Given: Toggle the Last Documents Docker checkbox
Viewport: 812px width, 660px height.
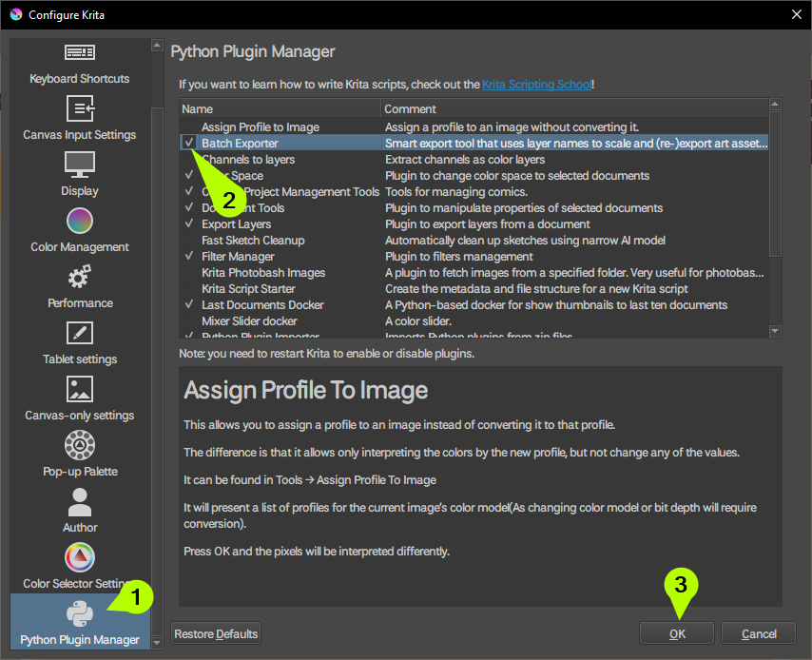Looking at the screenshot, I should click(x=189, y=304).
